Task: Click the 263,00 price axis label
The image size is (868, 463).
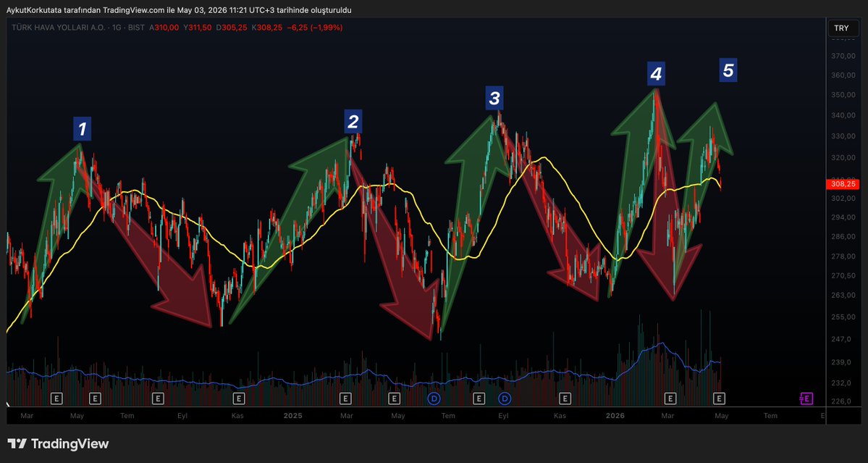Action: [x=843, y=295]
